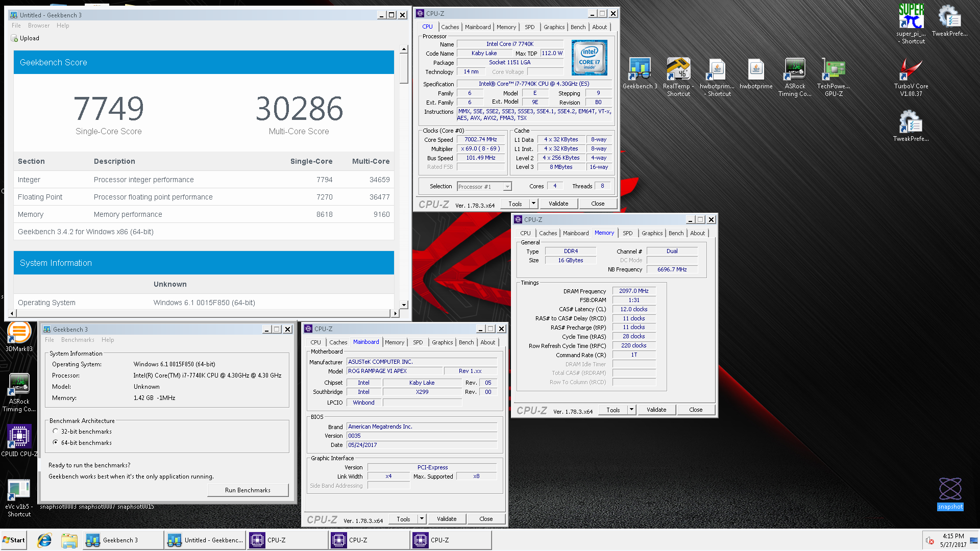Open the 3DMark03 desktop icon
Image resolution: width=980 pixels, height=551 pixels.
(x=19, y=338)
